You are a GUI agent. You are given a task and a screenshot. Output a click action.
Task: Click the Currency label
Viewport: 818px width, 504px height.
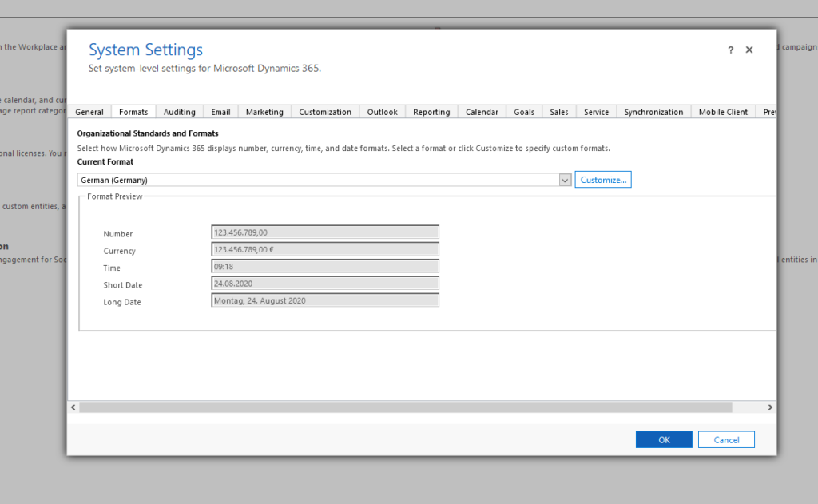120,251
